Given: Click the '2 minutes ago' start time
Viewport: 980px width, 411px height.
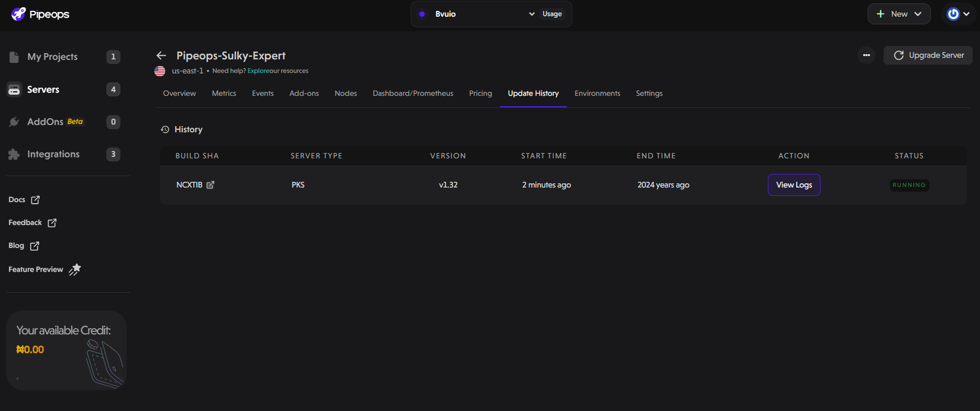Looking at the screenshot, I should pyautogui.click(x=546, y=185).
